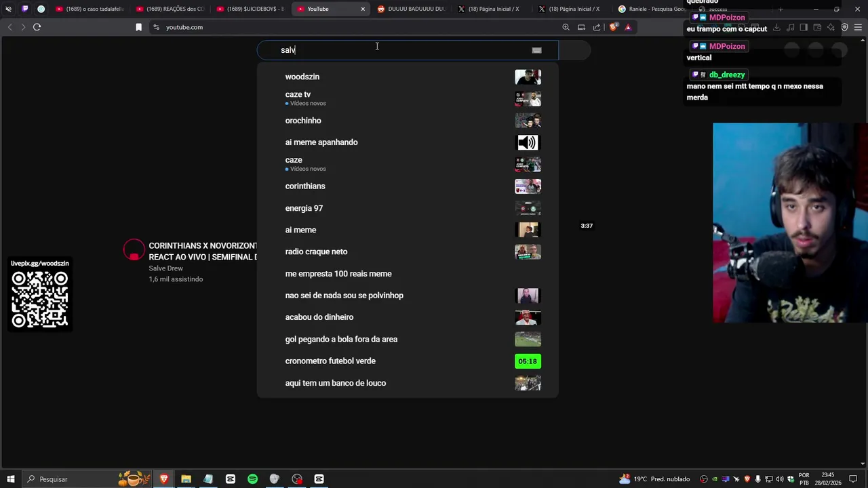This screenshot has width=868, height=488.
Task: Select 'energia 97' search suggestion
Action: coord(407,208)
